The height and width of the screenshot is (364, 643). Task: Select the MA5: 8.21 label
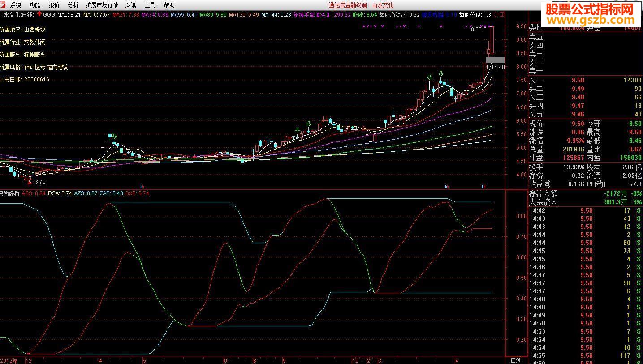69,14
